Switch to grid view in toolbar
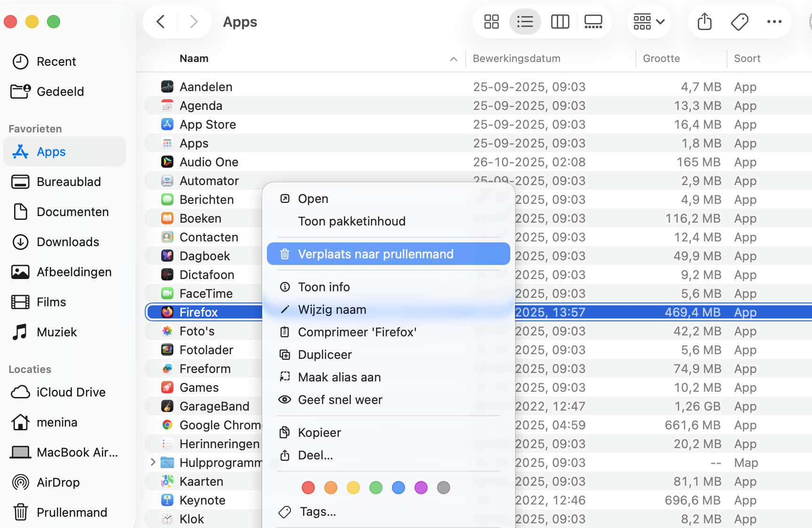The image size is (812, 528). click(x=491, y=21)
